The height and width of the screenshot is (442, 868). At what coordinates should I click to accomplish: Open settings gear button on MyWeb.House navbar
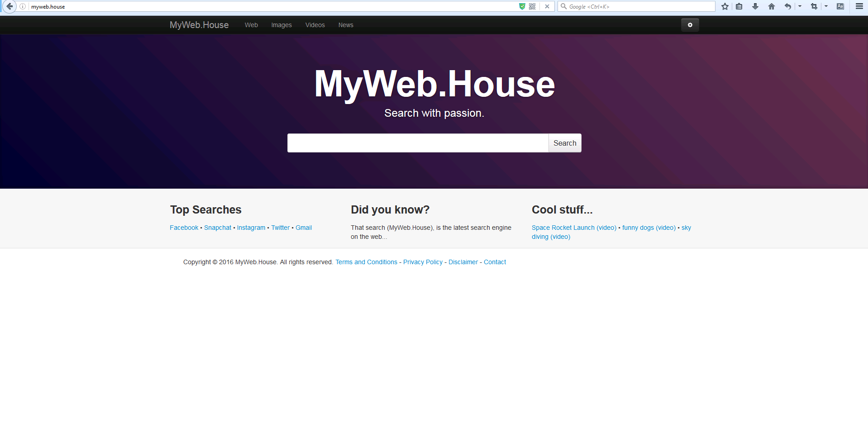click(690, 25)
